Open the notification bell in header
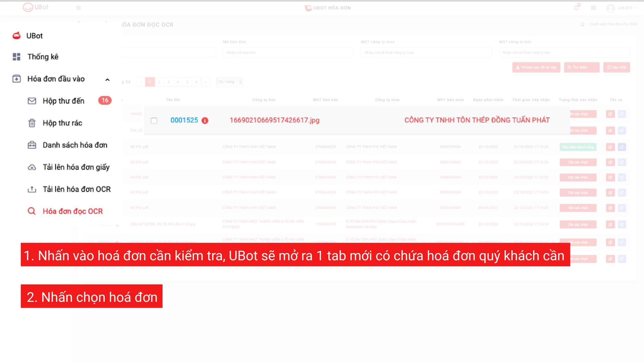 coord(576,8)
